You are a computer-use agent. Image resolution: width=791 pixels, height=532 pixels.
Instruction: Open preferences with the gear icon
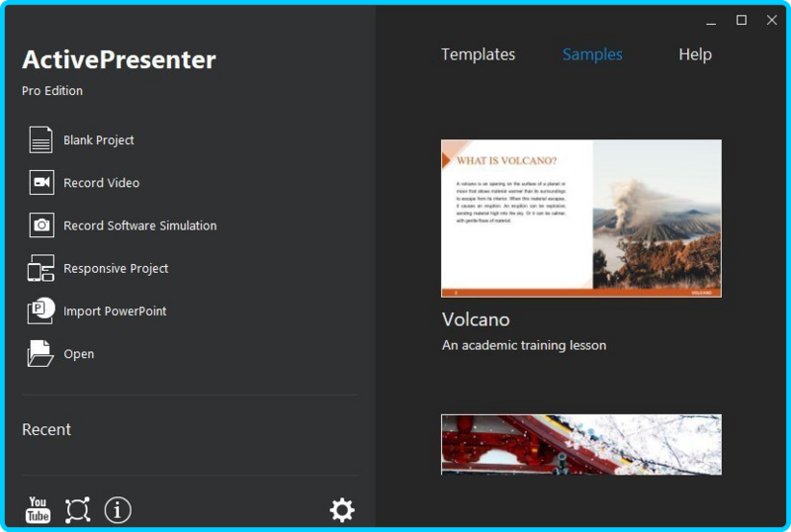point(342,510)
